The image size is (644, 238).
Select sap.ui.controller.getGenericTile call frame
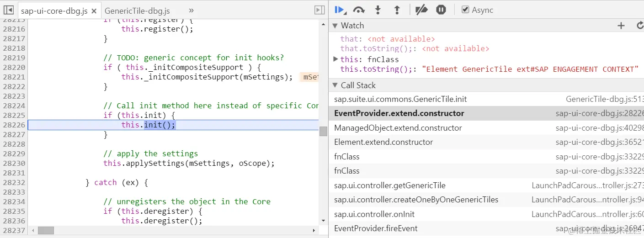click(x=486, y=185)
